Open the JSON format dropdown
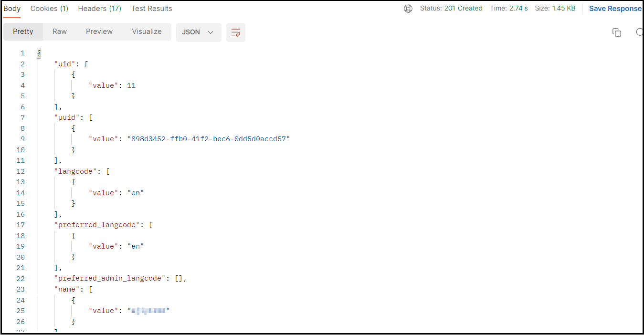644x335 pixels. coord(198,32)
